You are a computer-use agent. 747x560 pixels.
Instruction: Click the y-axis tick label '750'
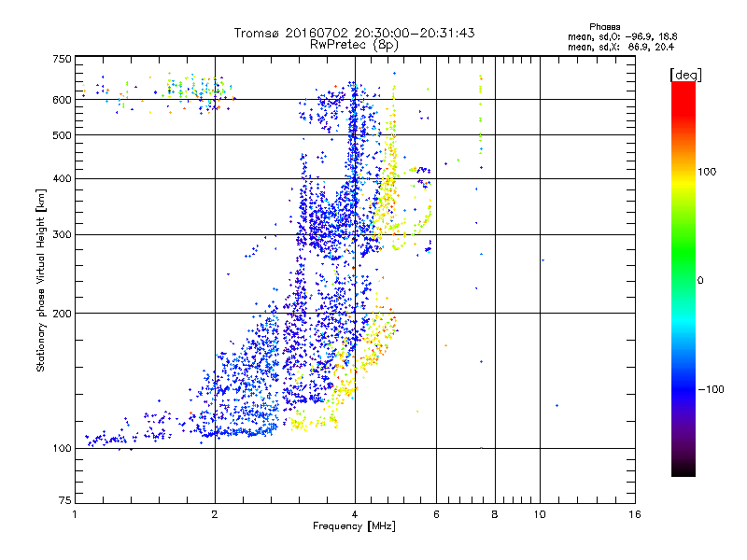[63, 59]
